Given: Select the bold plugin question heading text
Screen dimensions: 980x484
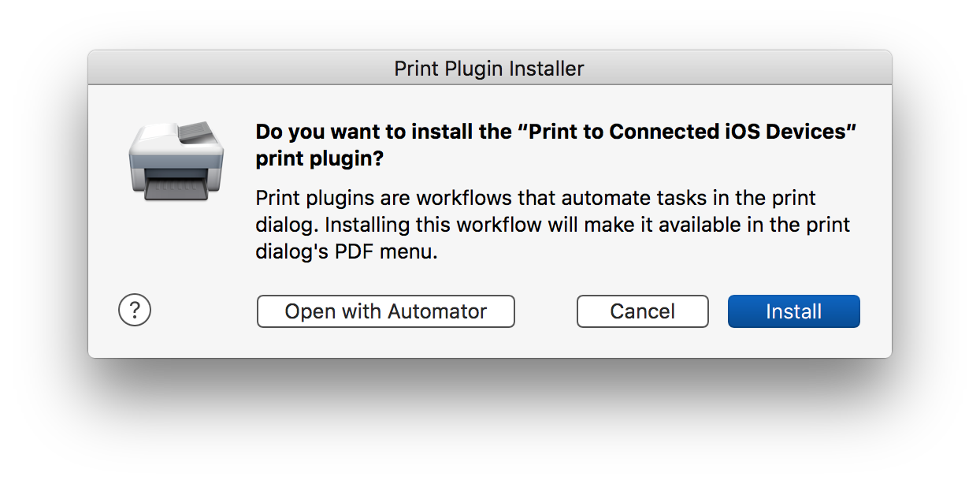Looking at the screenshot, I should point(555,144).
